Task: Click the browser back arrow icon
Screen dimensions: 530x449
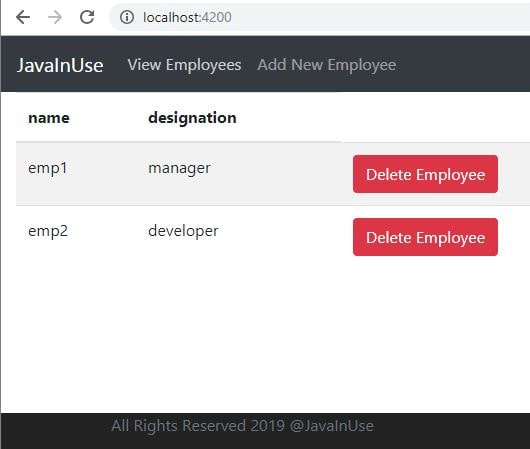Action: 23,17
